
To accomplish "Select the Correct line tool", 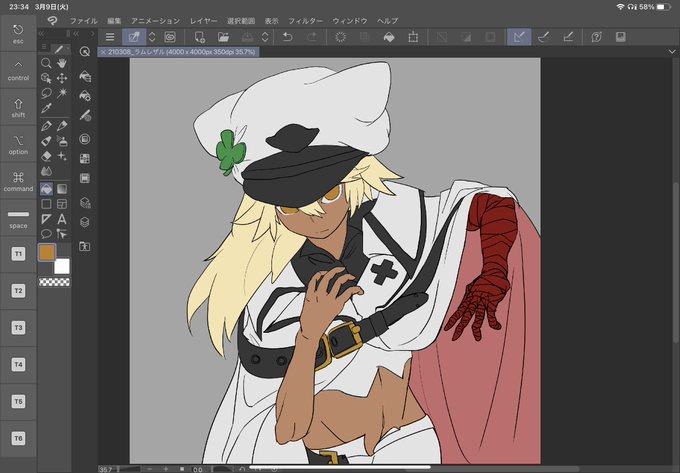I will tap(62, 234).
